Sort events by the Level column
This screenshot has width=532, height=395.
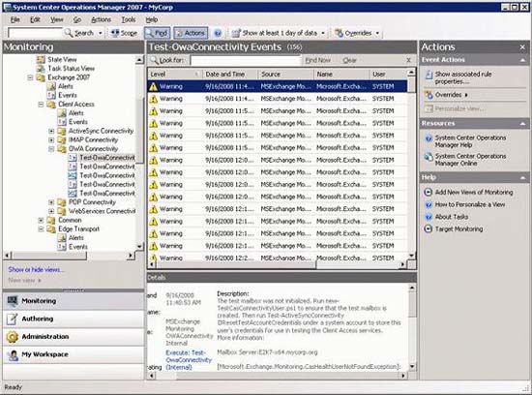pos(175,74)
